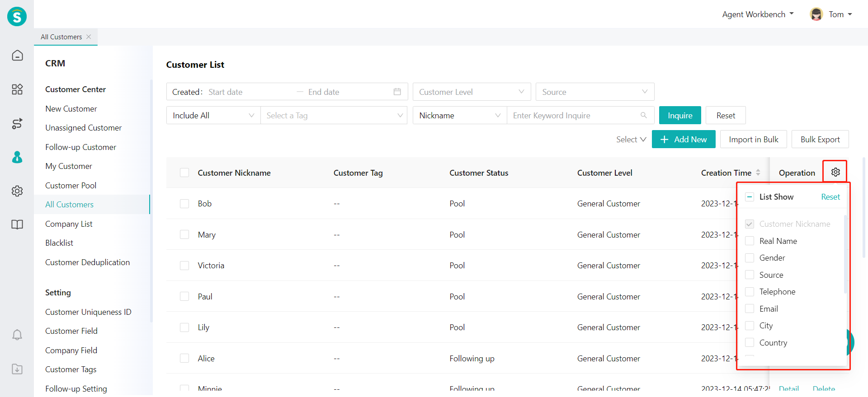Enable the Source column checkbox
The image size is (868, 397).
coord(750,275)
